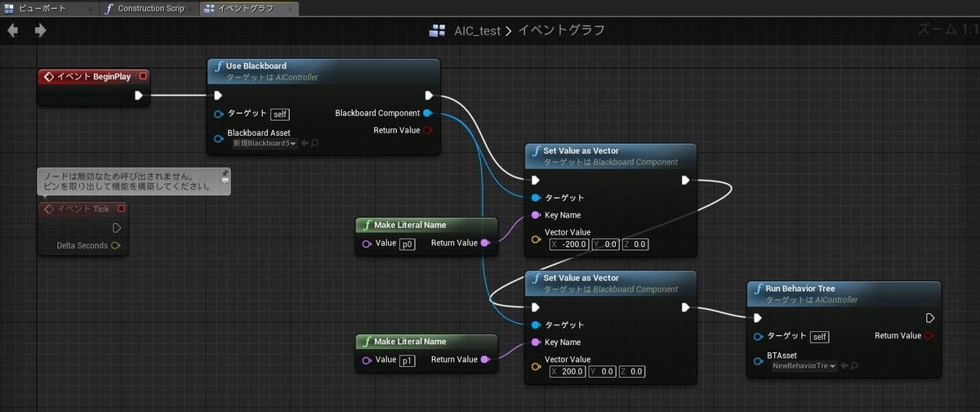This screenshot has width=980, height=412.
Task: Click the BTAsset input pin
Action: point(759,360)
